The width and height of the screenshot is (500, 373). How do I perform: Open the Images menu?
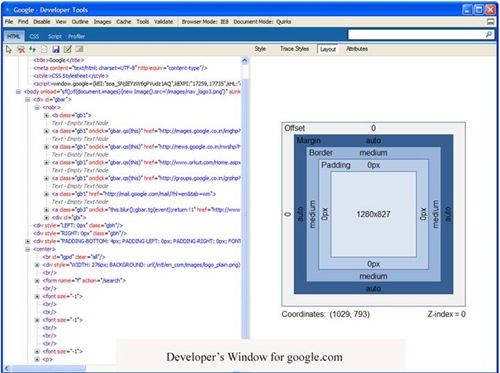coord(102,22)
